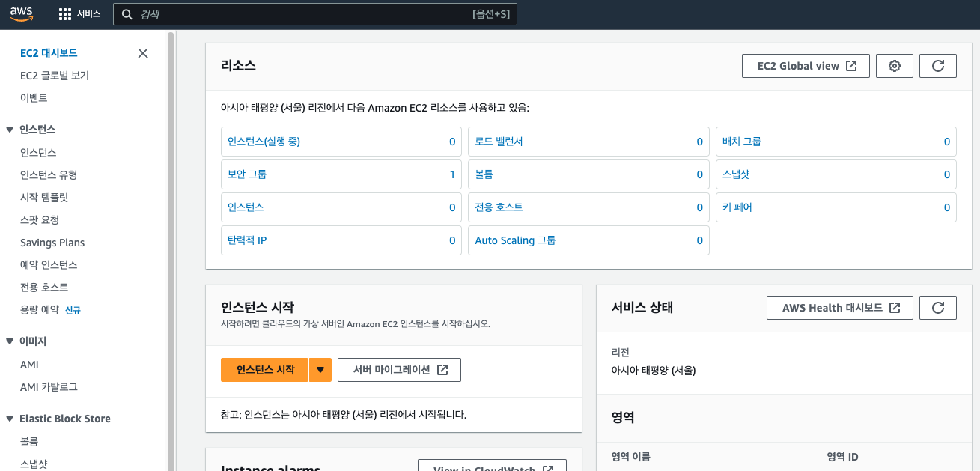Click 키 페어 resource link
The height and width of the screenshot is (471, 980).
[x=737, y=207]
